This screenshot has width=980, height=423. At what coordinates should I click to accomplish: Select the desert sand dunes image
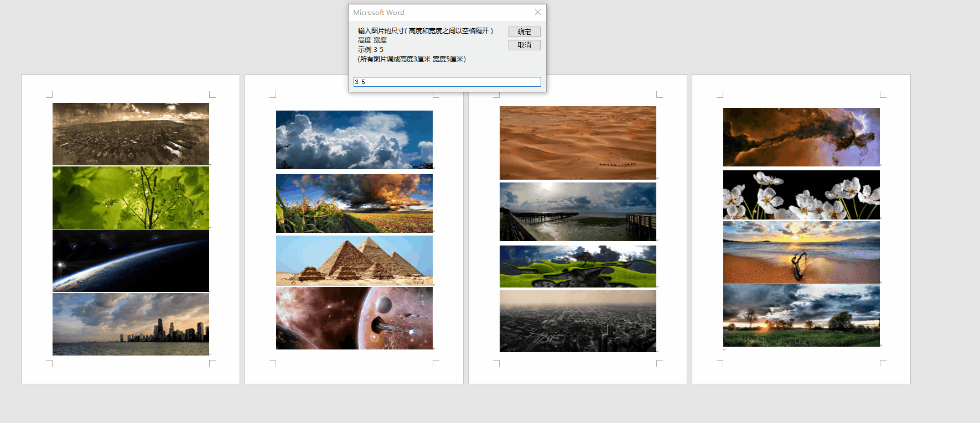(578, 143)
